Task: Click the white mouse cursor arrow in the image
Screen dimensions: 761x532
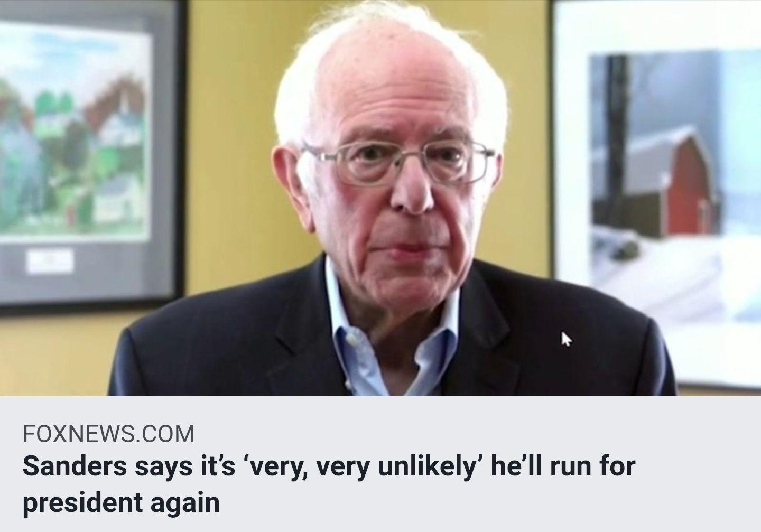Action: tap(565, 339)
